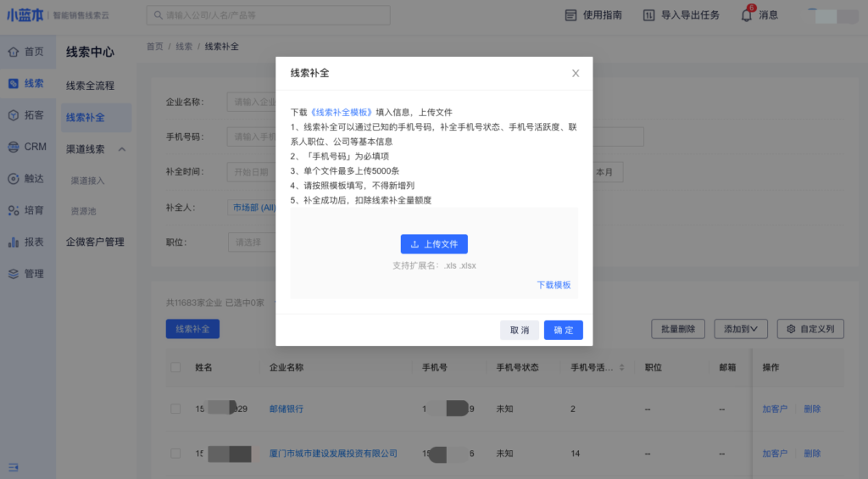Open 企微客户管理 menu item

coord(95,242)
